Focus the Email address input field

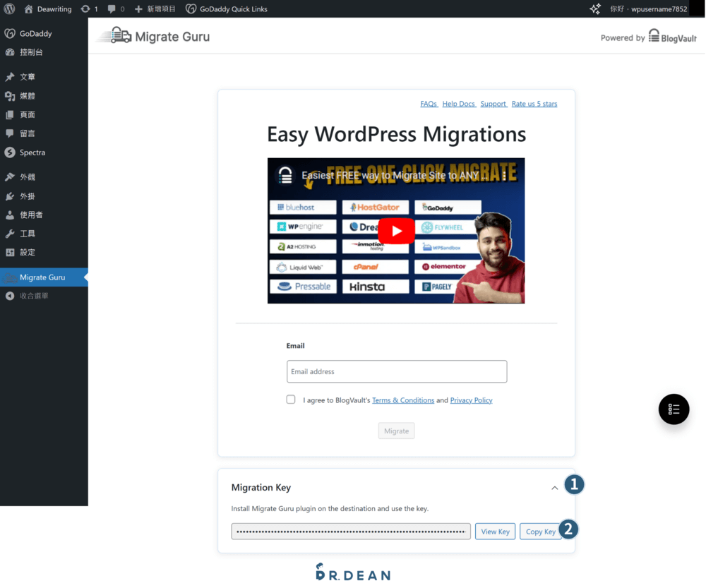(x=397, y=372)
